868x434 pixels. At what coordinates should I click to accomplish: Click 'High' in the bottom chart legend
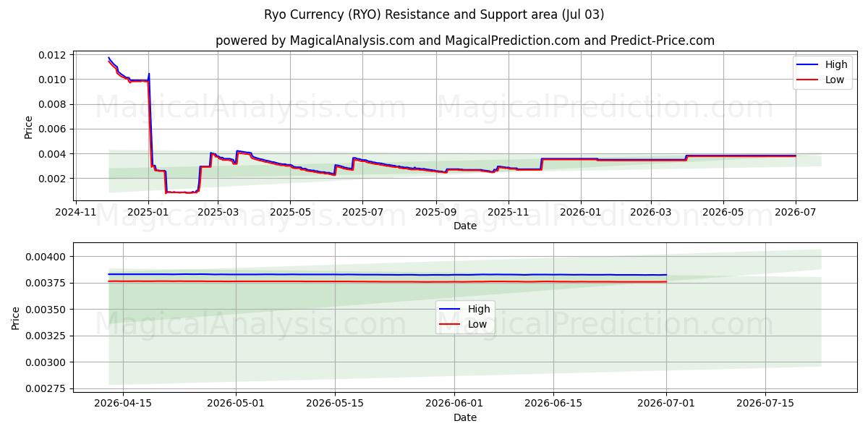tap(479, 309)
